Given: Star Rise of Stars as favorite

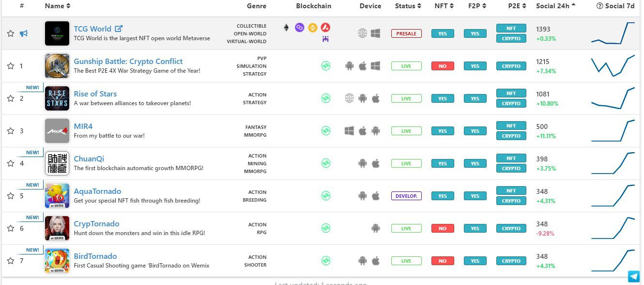Looking at the screenshot, I should point(11,98).
